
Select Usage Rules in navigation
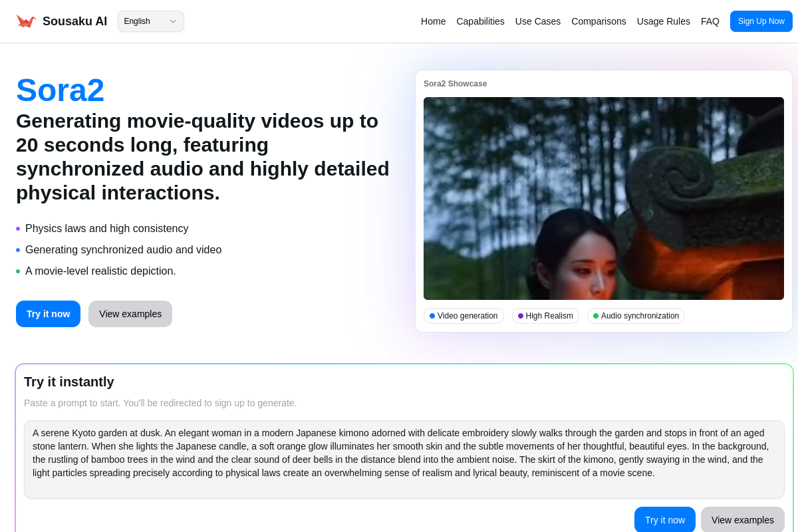pyautogui.click(x=663, y=21)
